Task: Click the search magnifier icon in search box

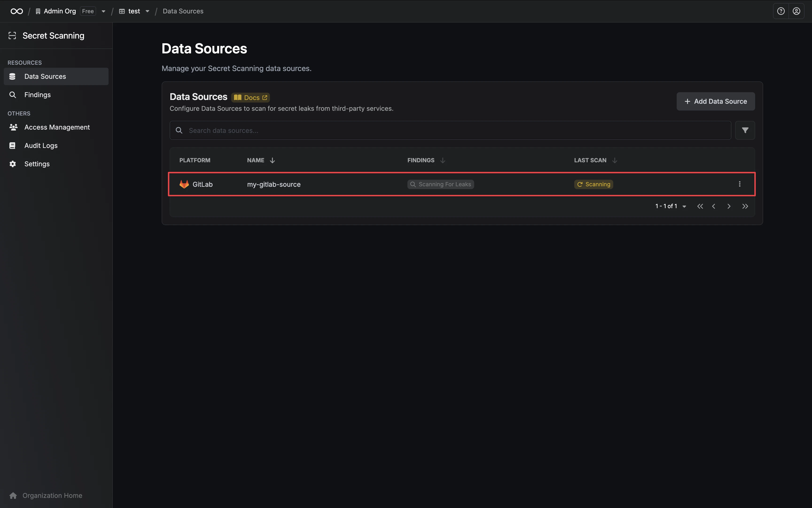Action: tap(179, 130)
